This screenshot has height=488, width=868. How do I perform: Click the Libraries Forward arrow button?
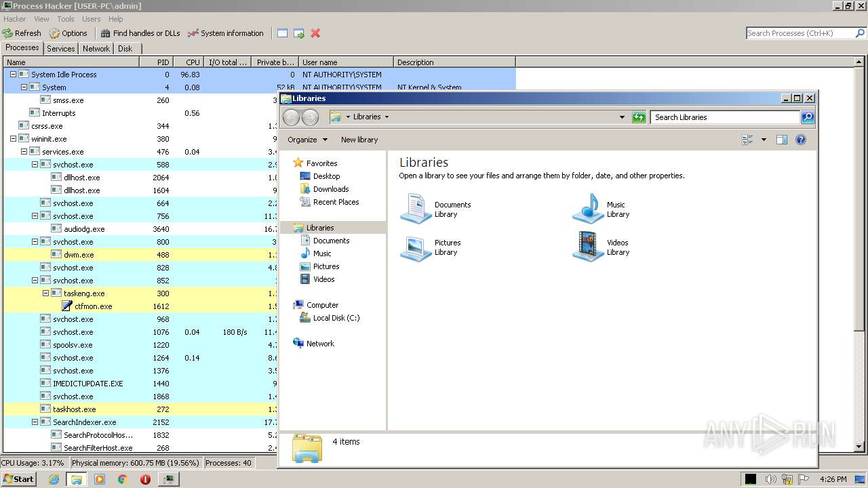coord(310,117)
